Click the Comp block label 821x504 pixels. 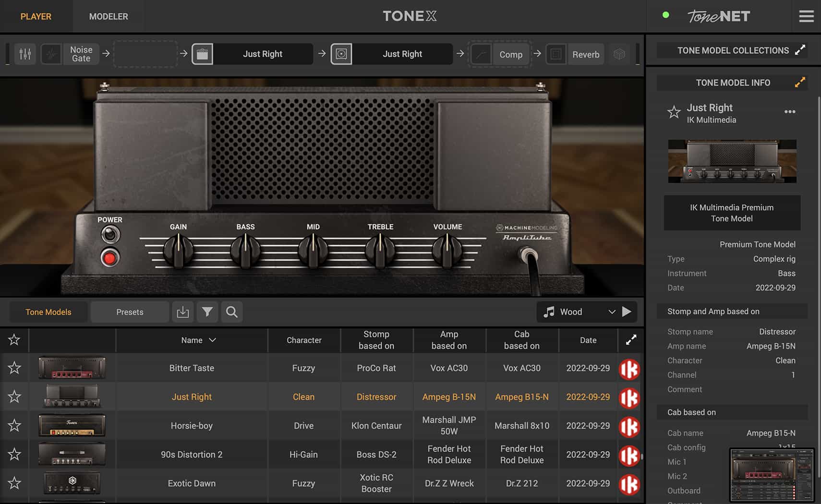511,55
